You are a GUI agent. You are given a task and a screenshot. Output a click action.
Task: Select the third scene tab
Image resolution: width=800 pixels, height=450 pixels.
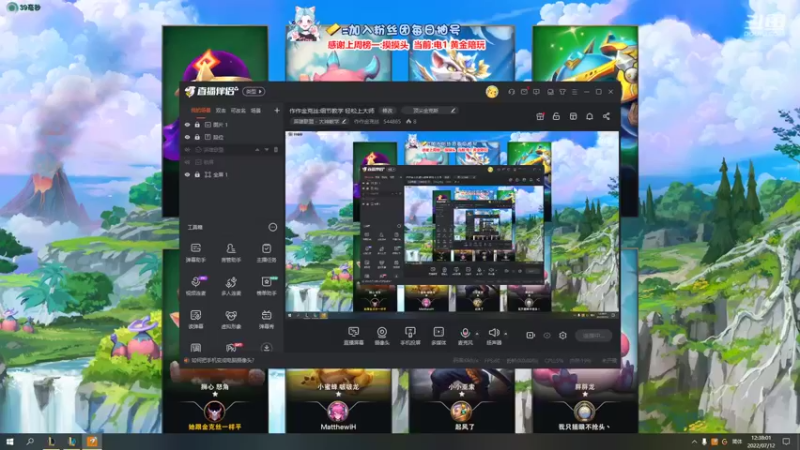point(238,110)
